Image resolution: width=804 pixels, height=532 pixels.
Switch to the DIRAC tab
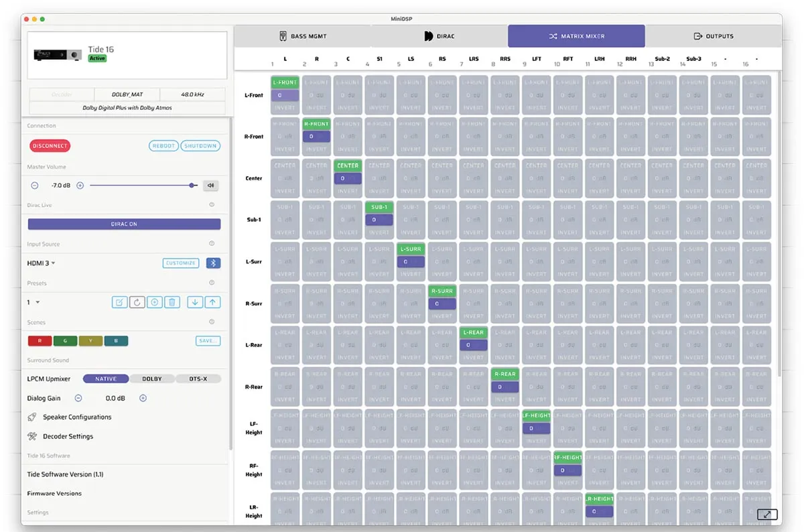(x=440, y=36)
